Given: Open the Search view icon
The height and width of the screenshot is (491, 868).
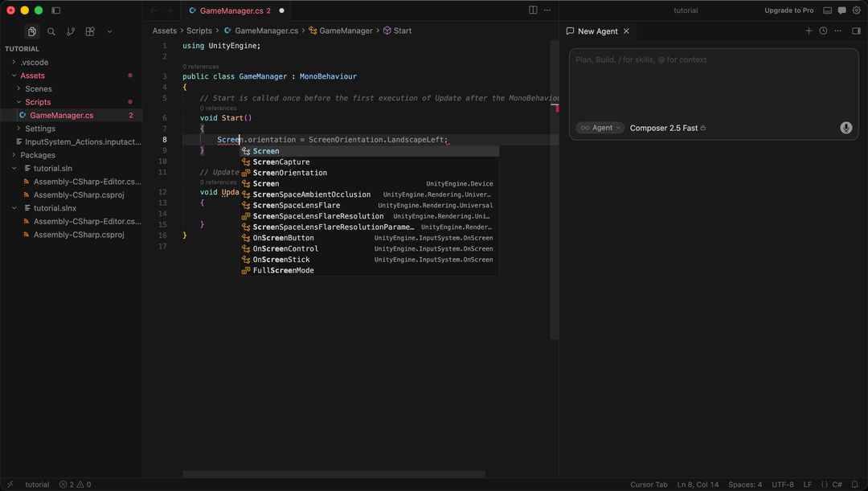Looking at the screenshot, I should (51, 31).
